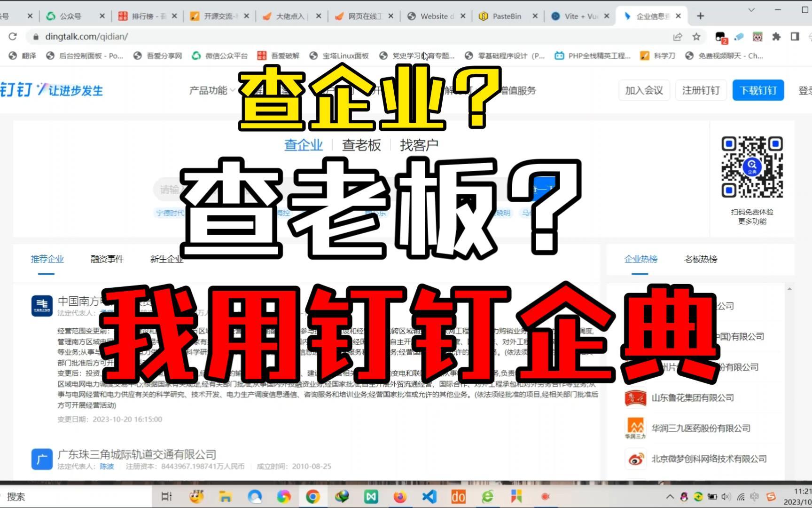This screenshot has width=812, height=508.
Task: Open Firefox from the taskbar
Action: (400, 496)
